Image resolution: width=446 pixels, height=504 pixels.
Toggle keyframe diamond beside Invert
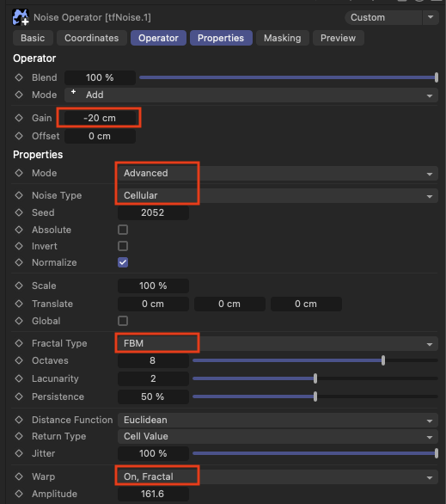[x=19, y=246]
